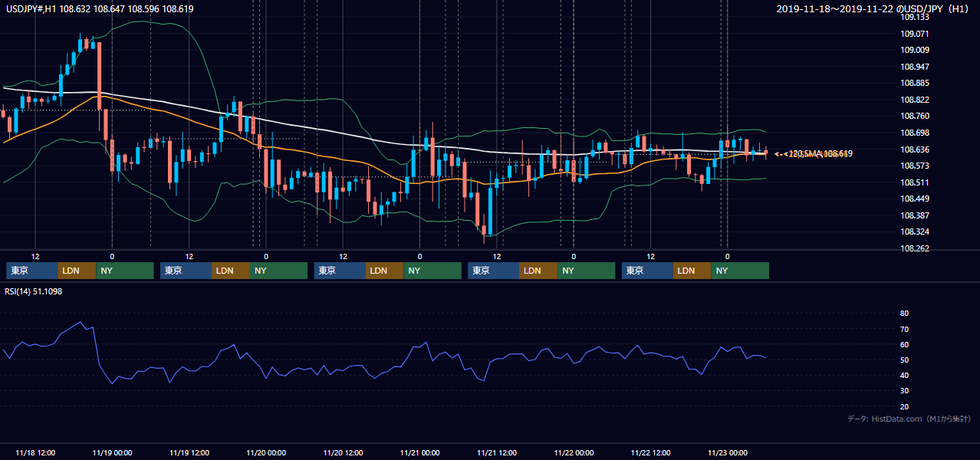Click the 108.636 price axis label
The image size is (980, 460).
(x=914, y=149)
